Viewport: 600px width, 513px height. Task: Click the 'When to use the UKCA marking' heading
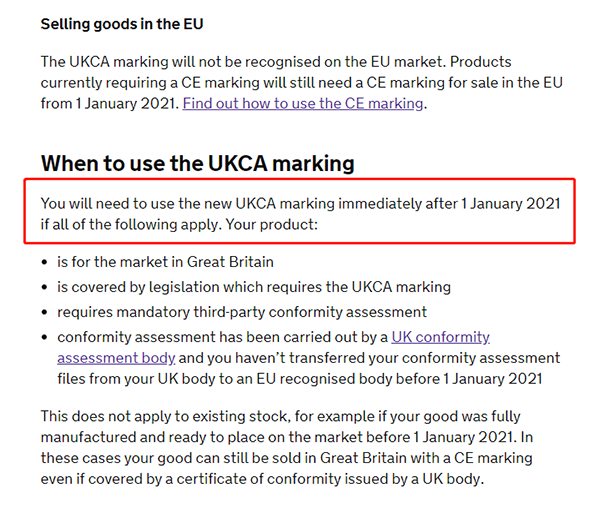point(197,163)
